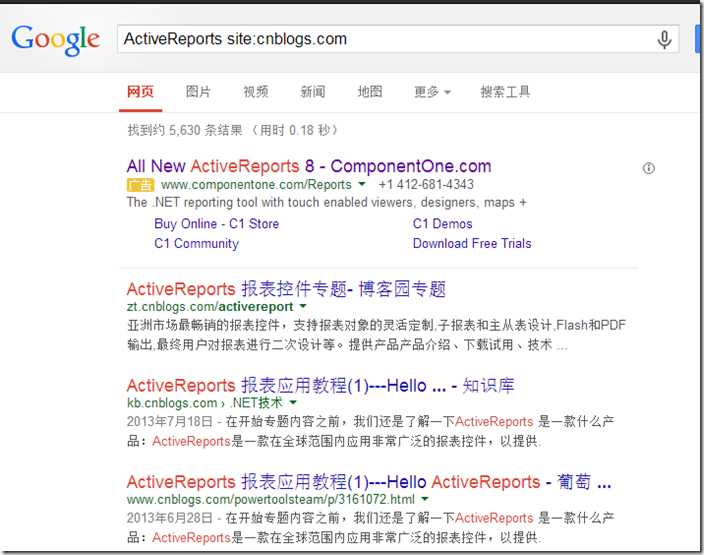Viewport: 704px width, 555px height.
Task: Click the www.cnblogs.com/powertoolsteam URL text
Action: 271,499
